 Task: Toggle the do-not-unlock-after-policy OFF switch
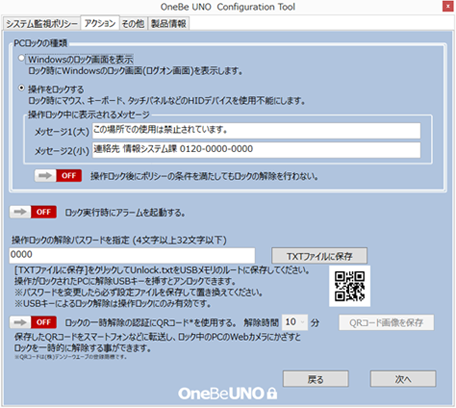58,176
